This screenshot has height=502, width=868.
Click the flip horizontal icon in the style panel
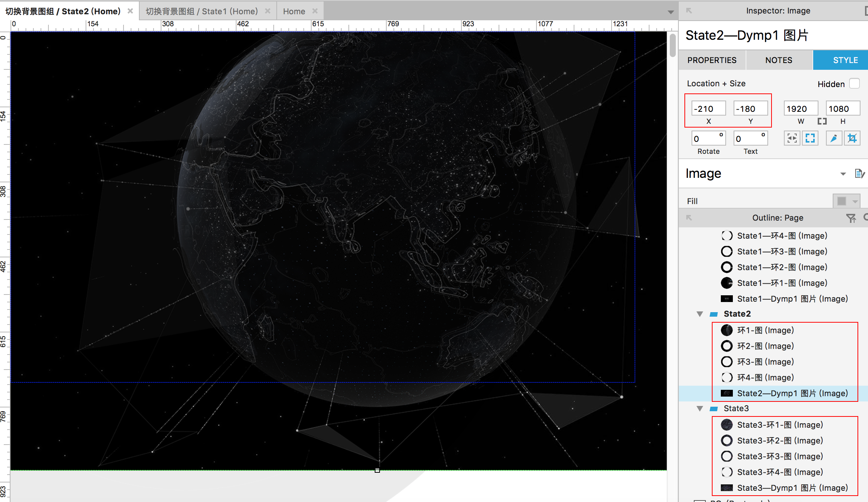tap(792, 138)
